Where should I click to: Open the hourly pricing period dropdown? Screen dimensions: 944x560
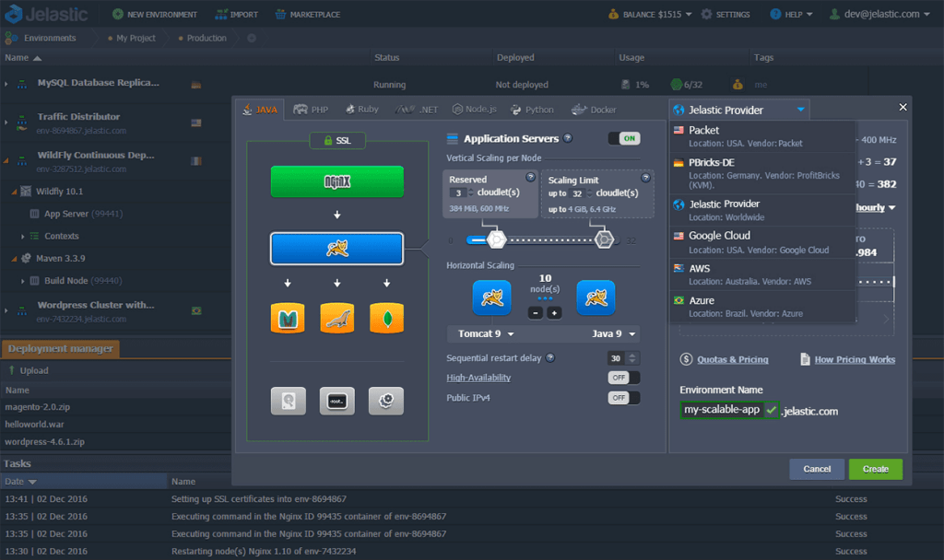876,207
